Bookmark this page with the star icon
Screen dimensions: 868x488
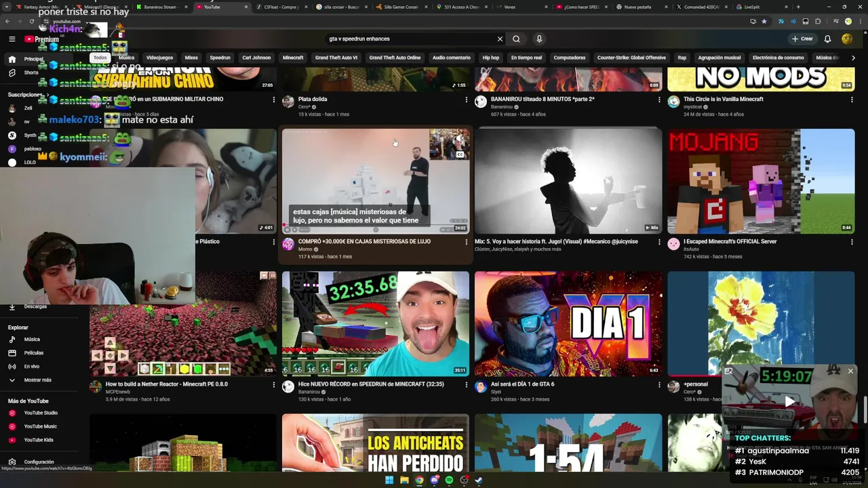[764, 21]
